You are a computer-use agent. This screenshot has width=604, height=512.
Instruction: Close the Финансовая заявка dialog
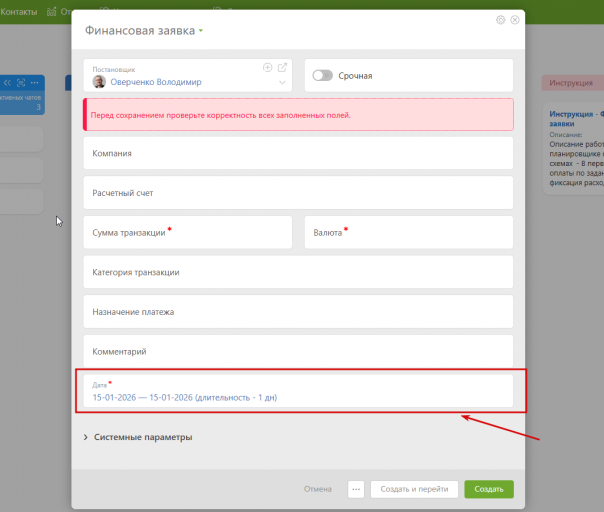[515, 20]
